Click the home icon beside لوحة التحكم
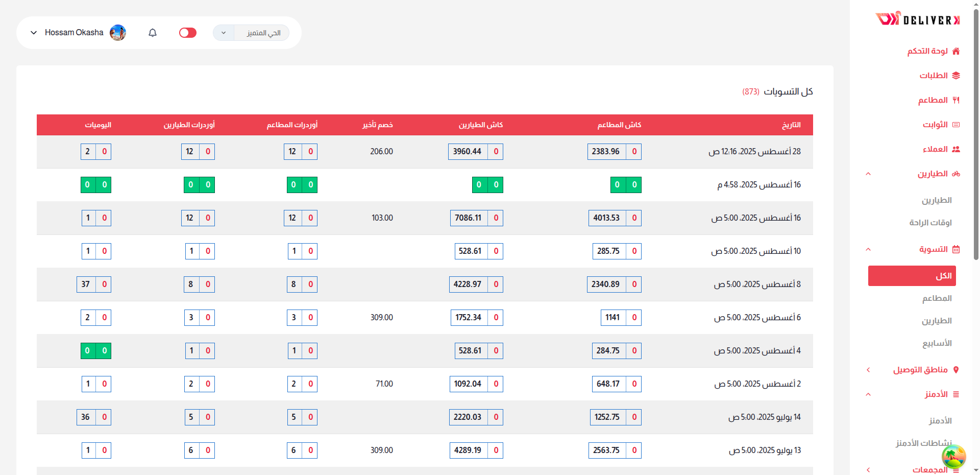The height and width of the screenshot is (475, 980). coord(956,51)
